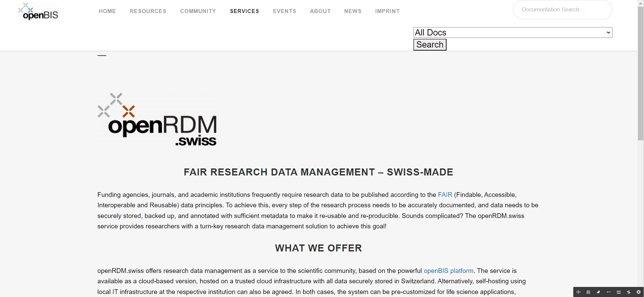644x297 pixels.
Task: Click the IME up-down arrows icon
Action: (629, 292)
